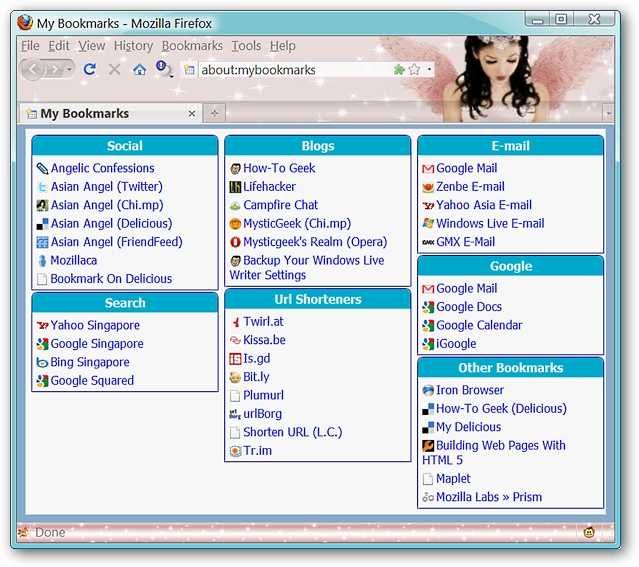Image resolution: width=639 pixels, height=567 pixels.
Task: Click the Windows Live E-mail icon
Action: 428,223
